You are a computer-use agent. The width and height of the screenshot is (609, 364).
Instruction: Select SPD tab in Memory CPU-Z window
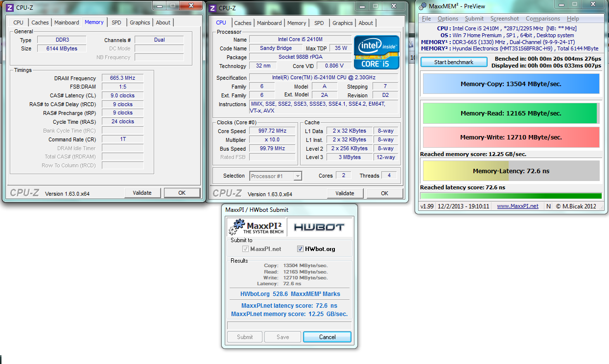(x=117, y=23)
